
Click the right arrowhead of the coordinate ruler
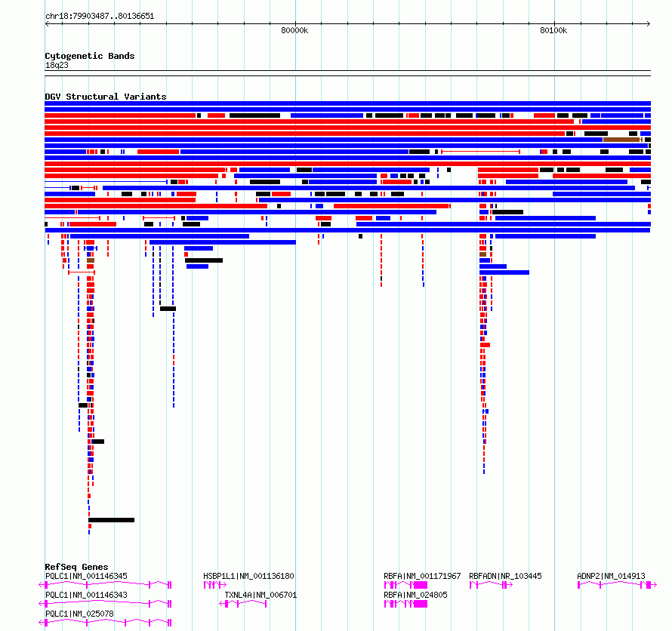click(649, 24)
